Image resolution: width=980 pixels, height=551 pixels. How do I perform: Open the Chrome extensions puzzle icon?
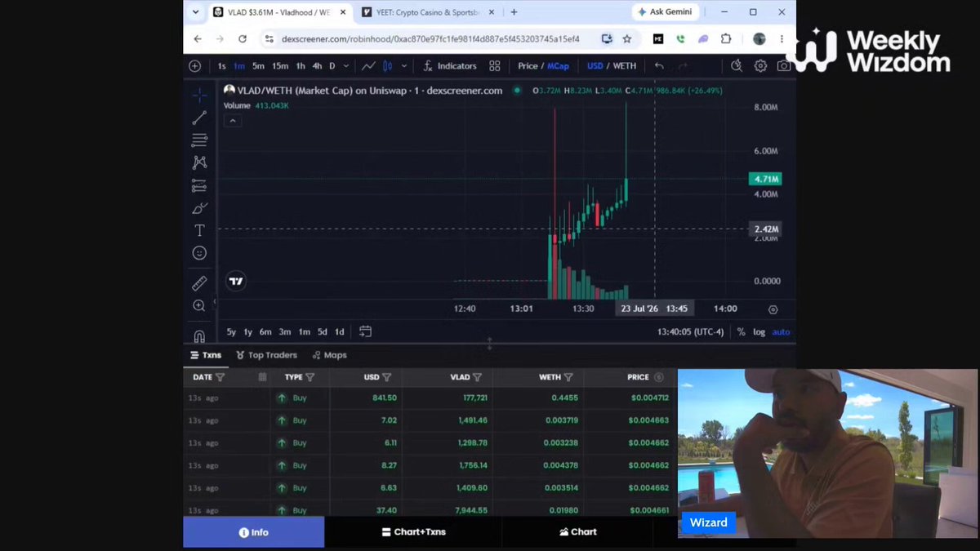tap(725, 38)
